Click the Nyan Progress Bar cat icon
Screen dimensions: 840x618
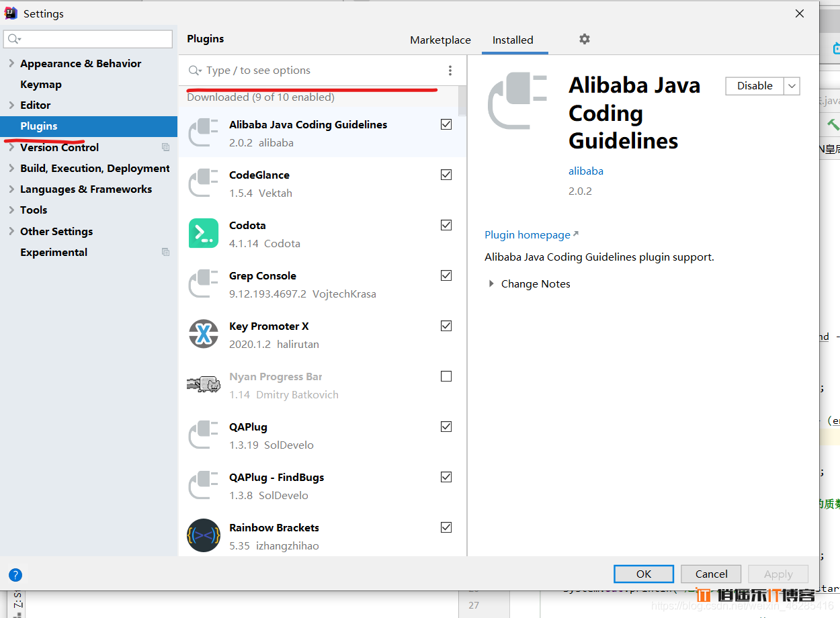click(x=204, y=384)
